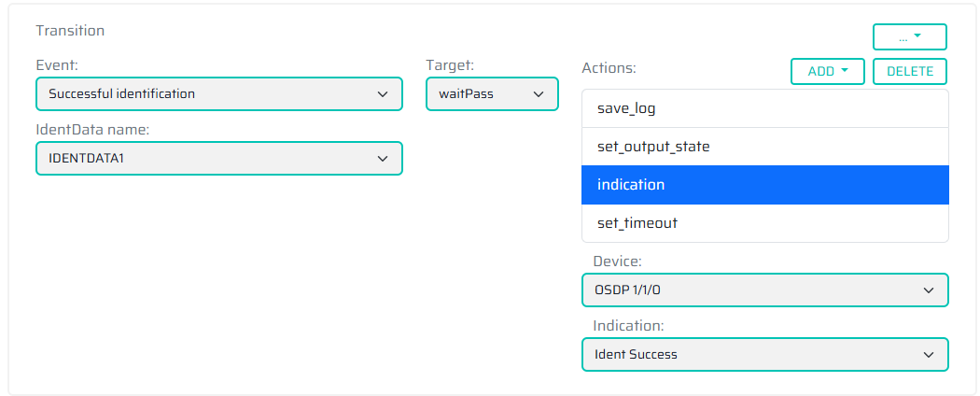The height and width of the screenshot is (396, 980).
Task: Click the chevron arrow beside waitPass
Action: (x=539, y=94)
